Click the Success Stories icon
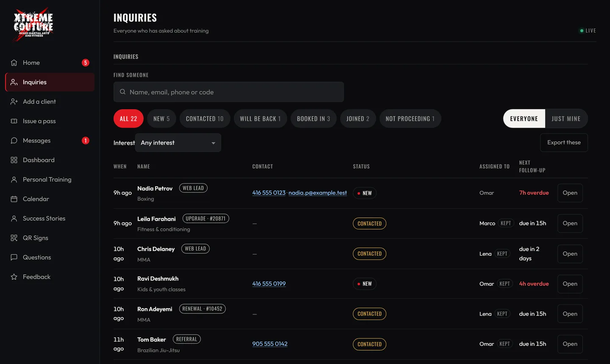This screenshot has width=610, height=364. [x=14, y=218]
